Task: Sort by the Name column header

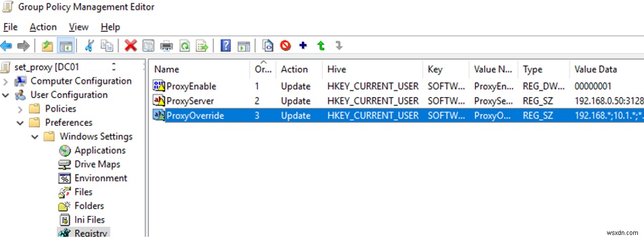Action: [x=200, y=70]
